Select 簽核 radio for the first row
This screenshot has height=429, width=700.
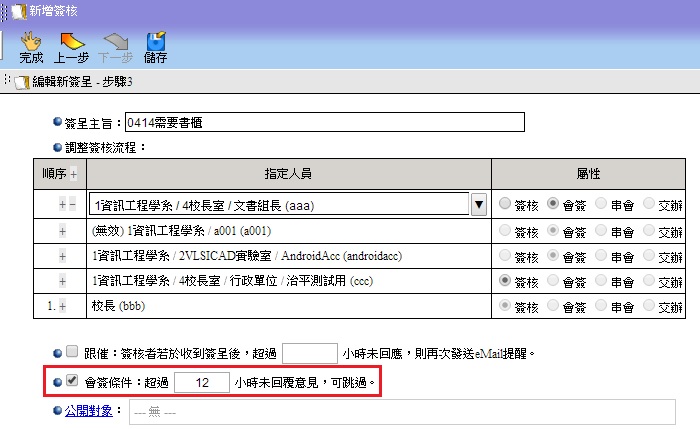click(x=505, y=204)
